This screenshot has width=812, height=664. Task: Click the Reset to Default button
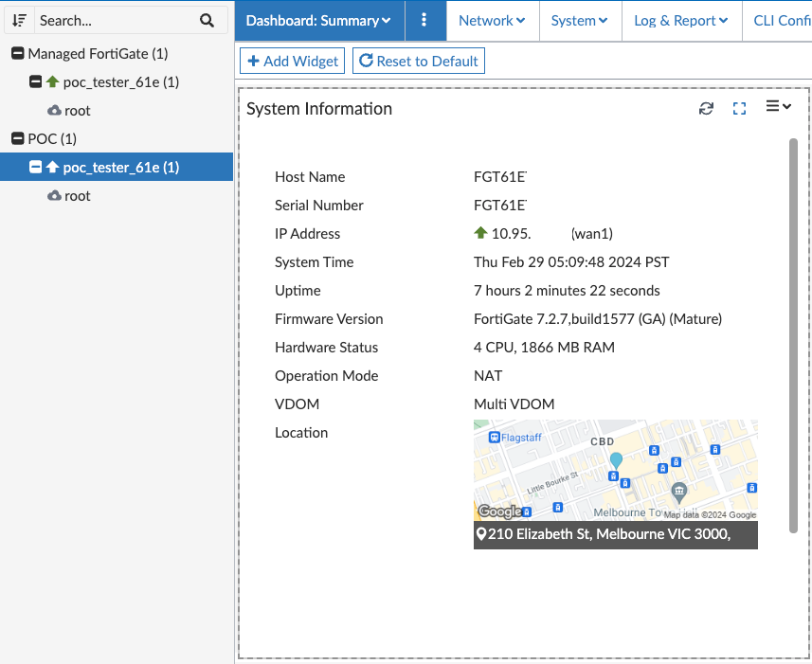419,61
